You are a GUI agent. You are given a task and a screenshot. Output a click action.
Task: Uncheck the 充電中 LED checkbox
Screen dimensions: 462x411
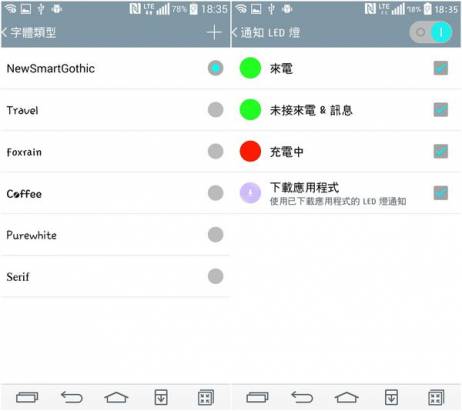[441, 151]
